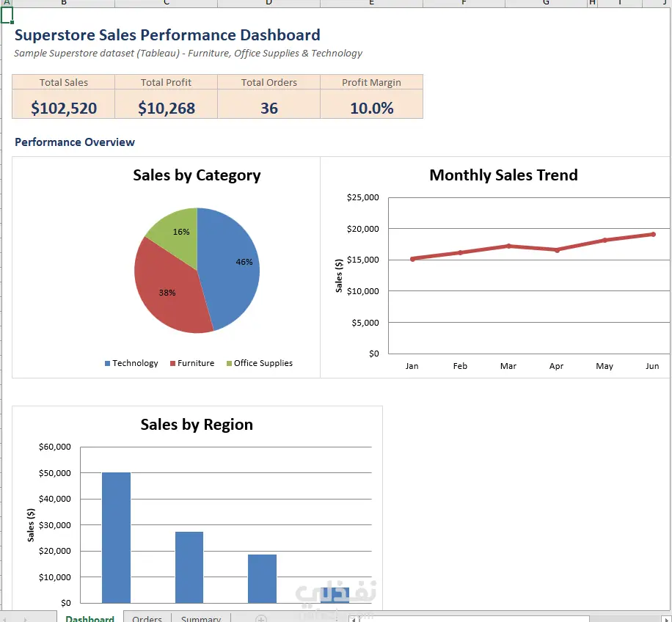Select the tallest bar in Sales by Region
This screenshot has width=672, height=622.
pyautogui.click(x=116, y=538)
